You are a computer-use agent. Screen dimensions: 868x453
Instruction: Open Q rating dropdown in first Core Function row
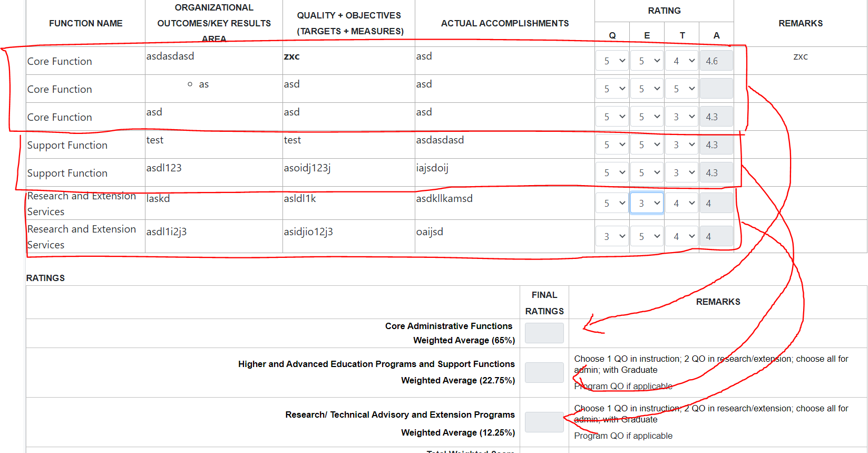[612, 61]
